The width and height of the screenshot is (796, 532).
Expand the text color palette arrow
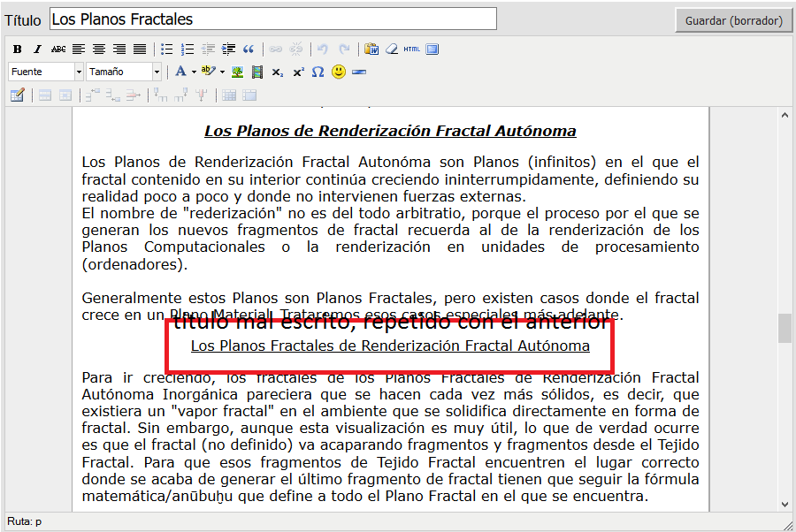coord(194,72)
